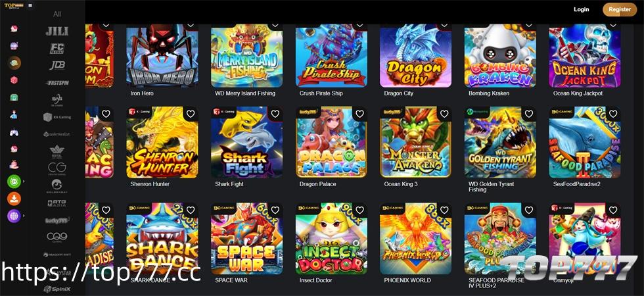This screenshot has width=644, height=296.
Task: Open the purple globe language icon
Action: point(14,216)
